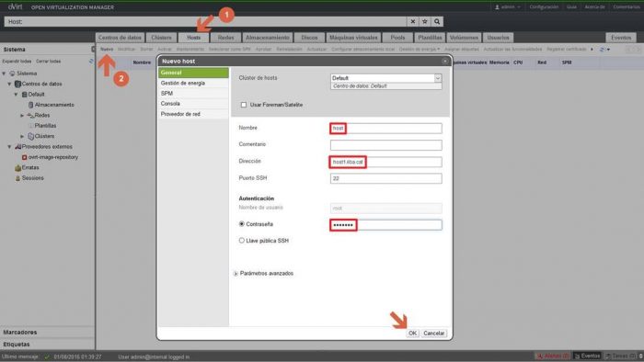Click the Erratas icon in the tree

pos(17,167)
